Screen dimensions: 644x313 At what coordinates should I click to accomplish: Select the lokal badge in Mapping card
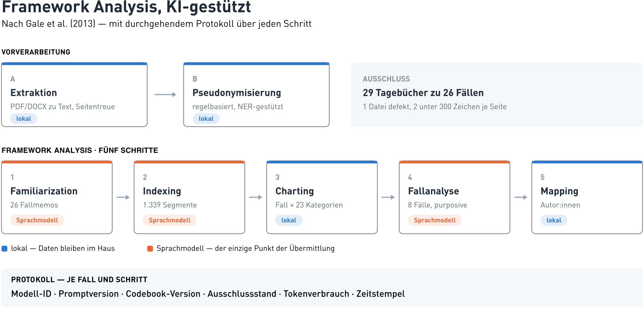[554, 220]
